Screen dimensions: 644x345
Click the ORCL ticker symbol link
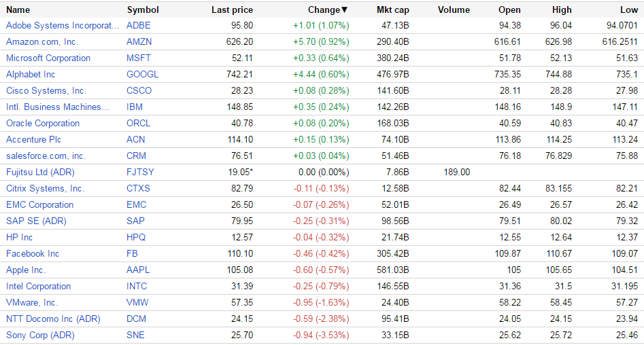pos(139,123)
